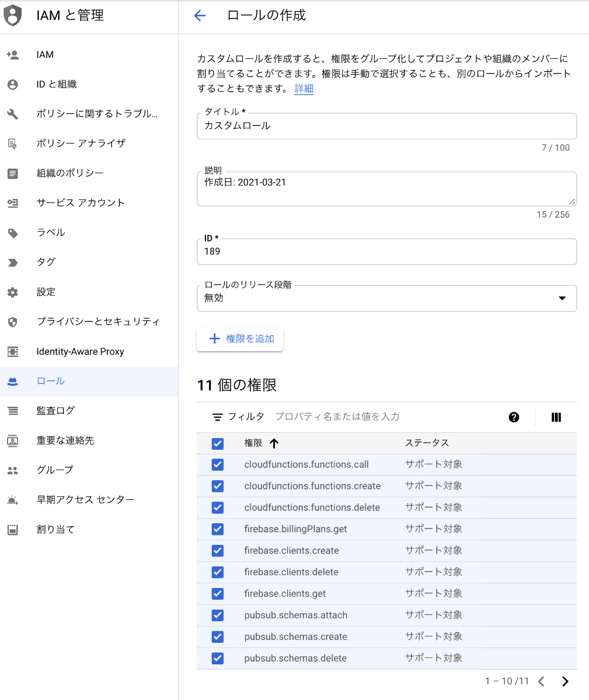Uncheck pubsub.schemas.delete permission
589x700 pixels.
(218, 659)
